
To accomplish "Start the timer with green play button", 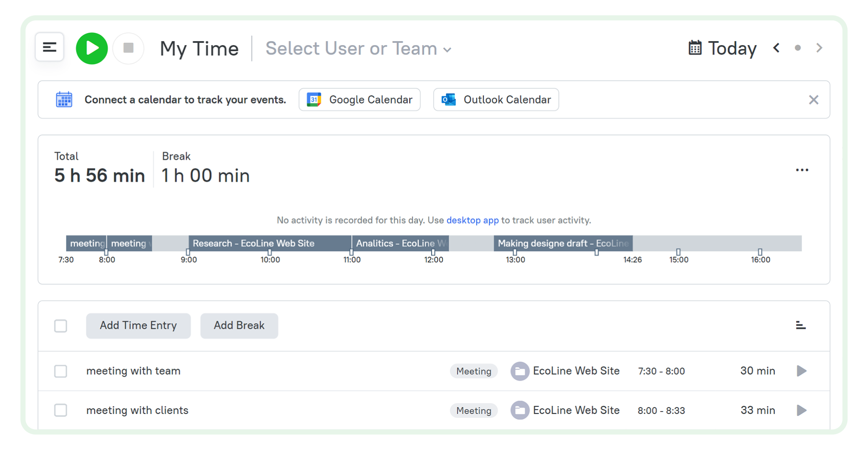I will tap(91, 48).
